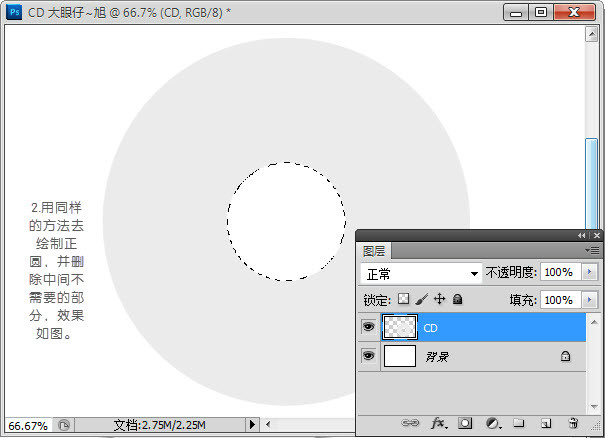
Task: Toggle lock image pixels brush icon
Action: pos(422,299)
